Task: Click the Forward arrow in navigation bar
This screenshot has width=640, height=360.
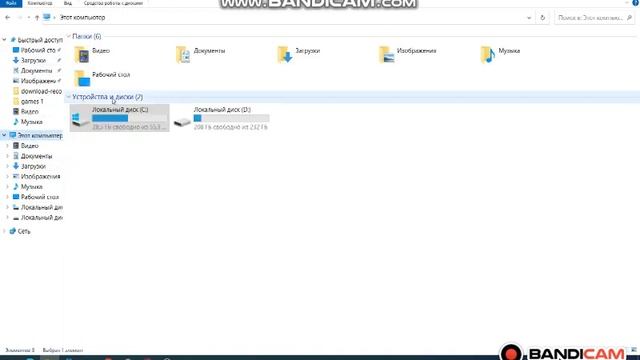Action: (x=19, y=18)
